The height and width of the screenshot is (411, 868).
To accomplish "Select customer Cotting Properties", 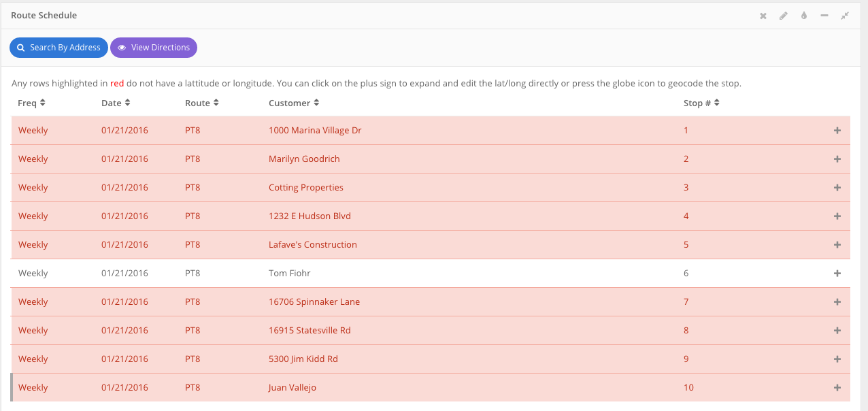I will point(306,188).
